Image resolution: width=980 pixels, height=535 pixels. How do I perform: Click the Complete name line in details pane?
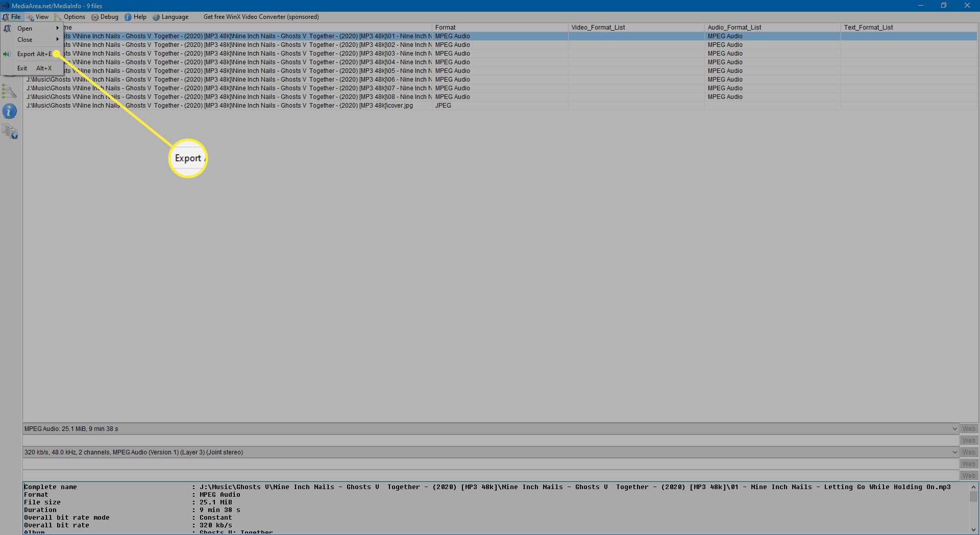pyautogui.click(x=487, y=487)
